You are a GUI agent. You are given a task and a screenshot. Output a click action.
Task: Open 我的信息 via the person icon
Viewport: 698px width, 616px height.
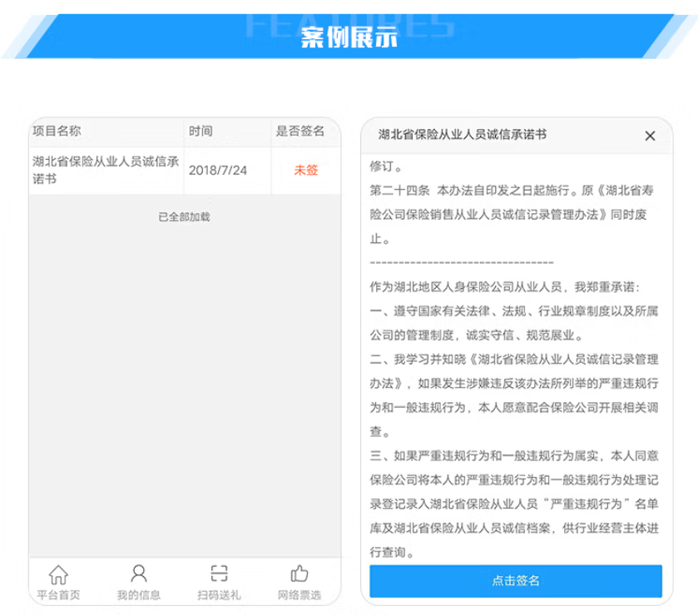pos(139,574)
